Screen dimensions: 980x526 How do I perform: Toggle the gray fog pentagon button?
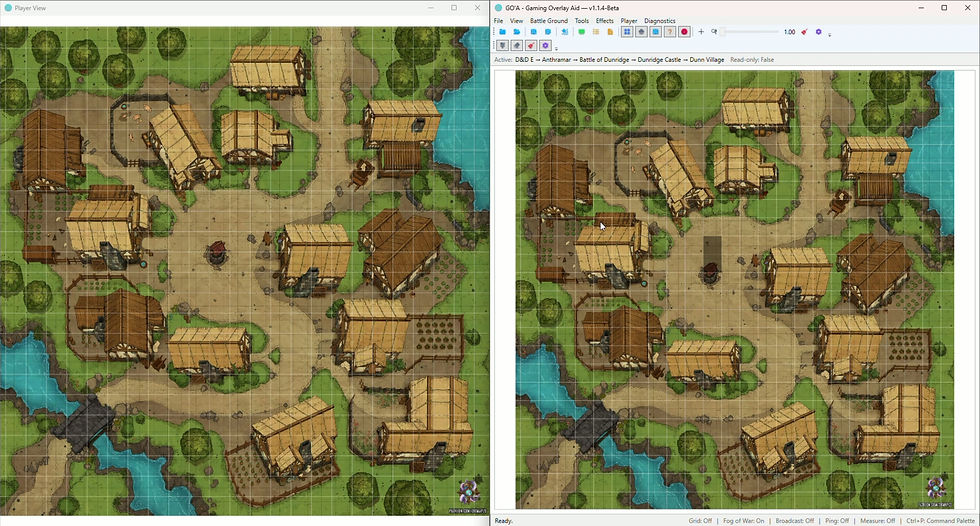click(x=641, y=32)
